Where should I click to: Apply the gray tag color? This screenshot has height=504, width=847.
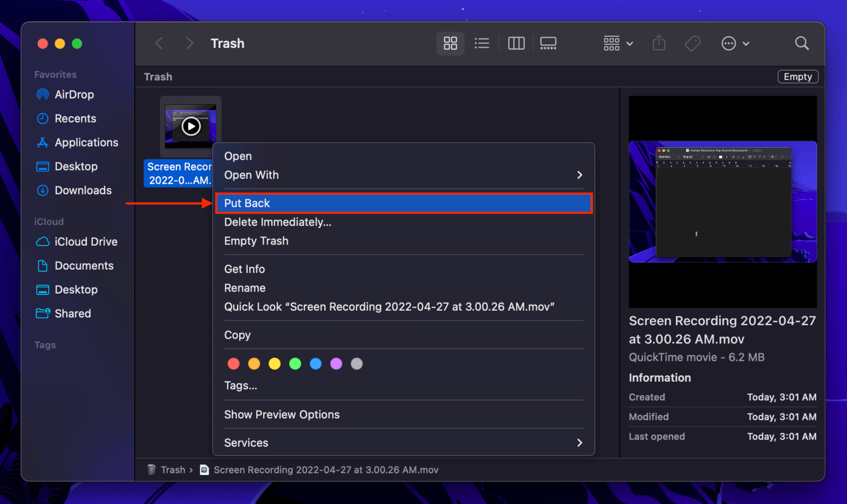click(356, 364)
